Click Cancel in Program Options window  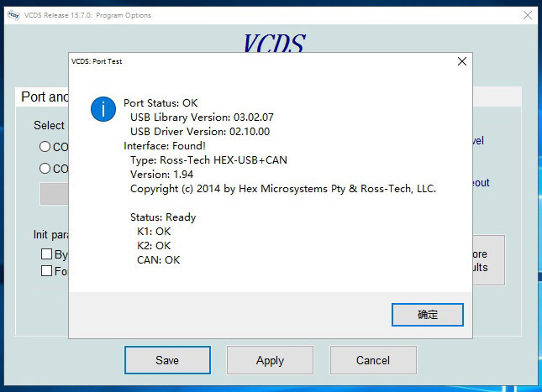coord(373,360)
